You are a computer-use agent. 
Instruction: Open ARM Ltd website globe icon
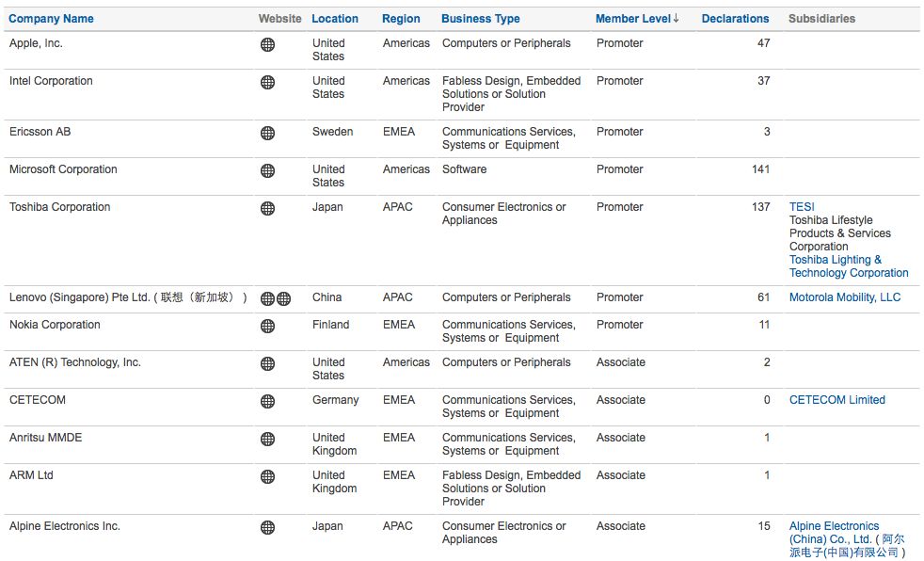pos(267,476)
